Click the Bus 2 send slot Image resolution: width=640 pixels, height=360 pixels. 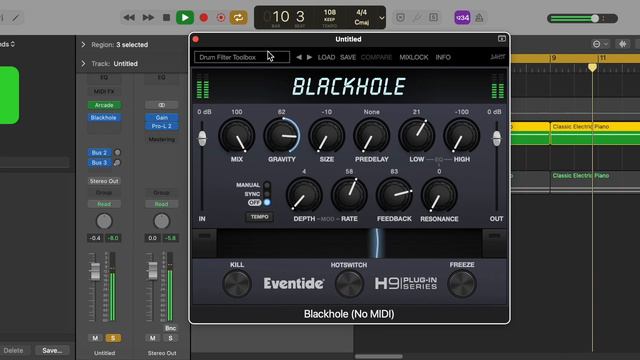[99, 153]
